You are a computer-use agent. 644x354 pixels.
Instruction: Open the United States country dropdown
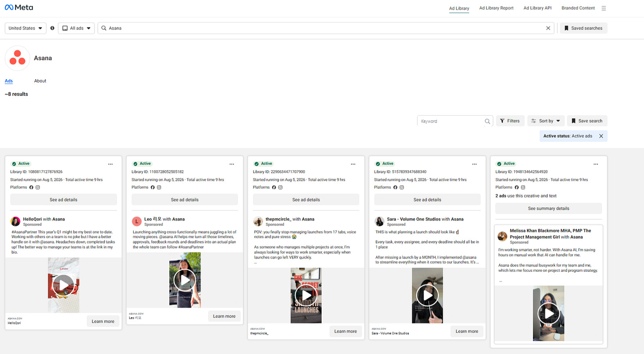click(x=26, y=28)
